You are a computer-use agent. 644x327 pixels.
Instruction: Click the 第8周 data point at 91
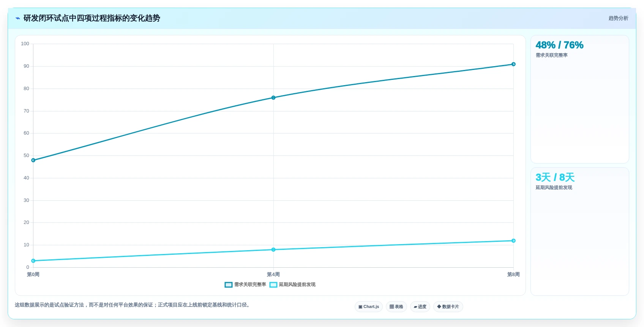[x=513, y=64]
